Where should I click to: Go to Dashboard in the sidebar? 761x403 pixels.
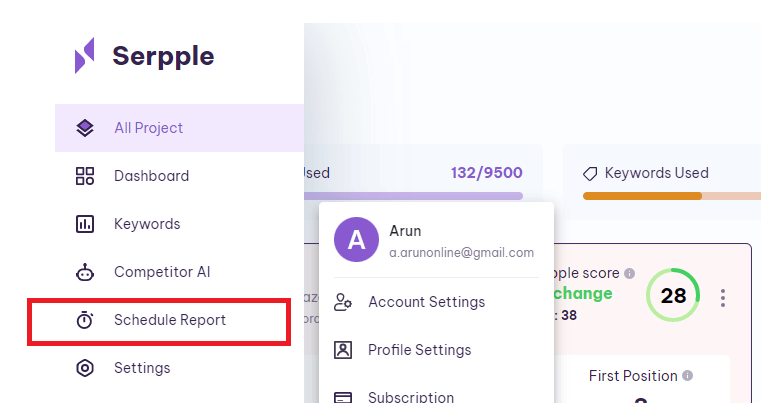pos(151,176)
